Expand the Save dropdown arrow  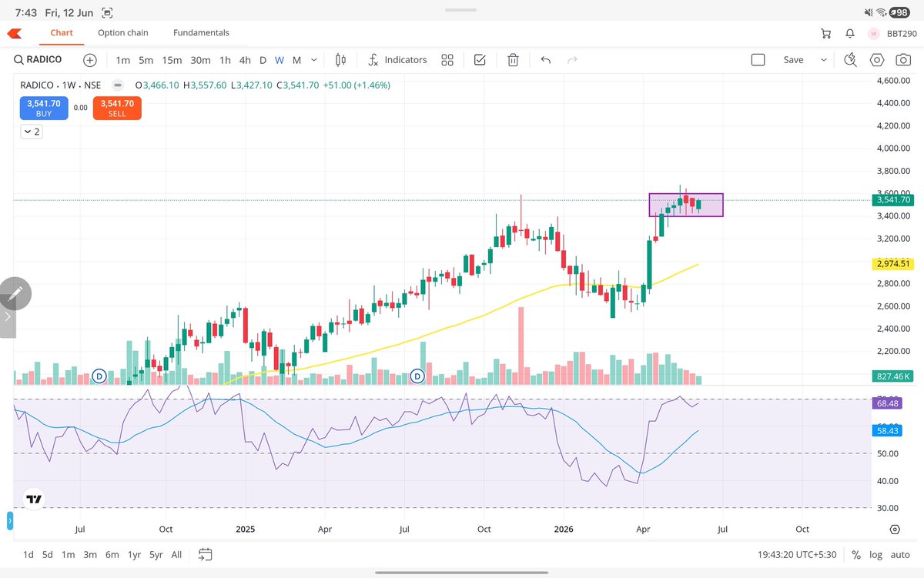(x=824, y=59)
